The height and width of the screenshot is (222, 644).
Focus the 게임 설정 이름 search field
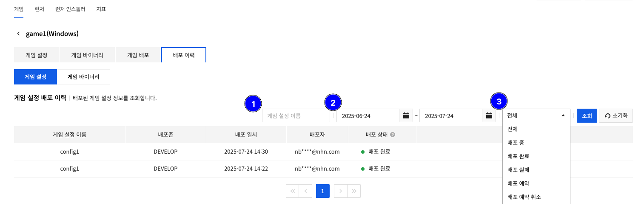coord(296,115)
